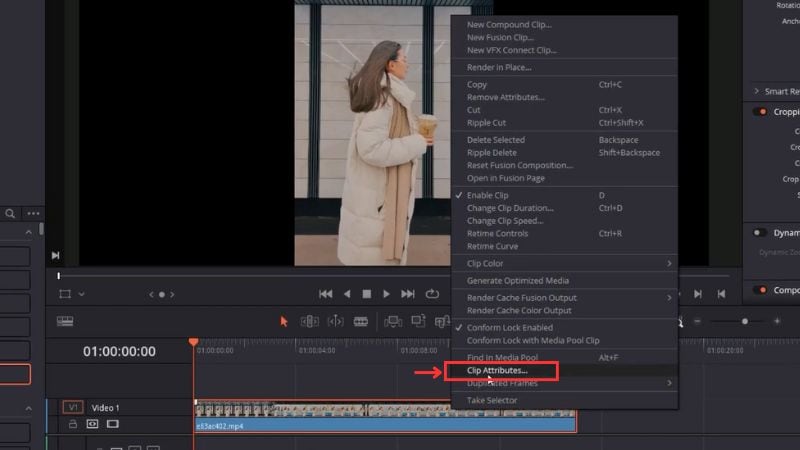Click the orange timeline playhead
The height and width of the screenshot is (450, 800).
193,342
